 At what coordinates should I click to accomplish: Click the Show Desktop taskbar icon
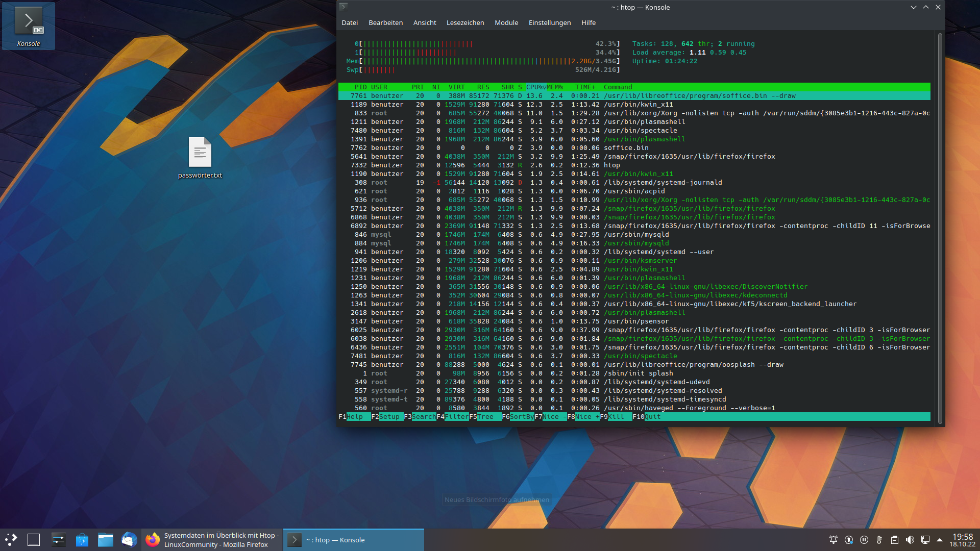(x=34, y=540)
